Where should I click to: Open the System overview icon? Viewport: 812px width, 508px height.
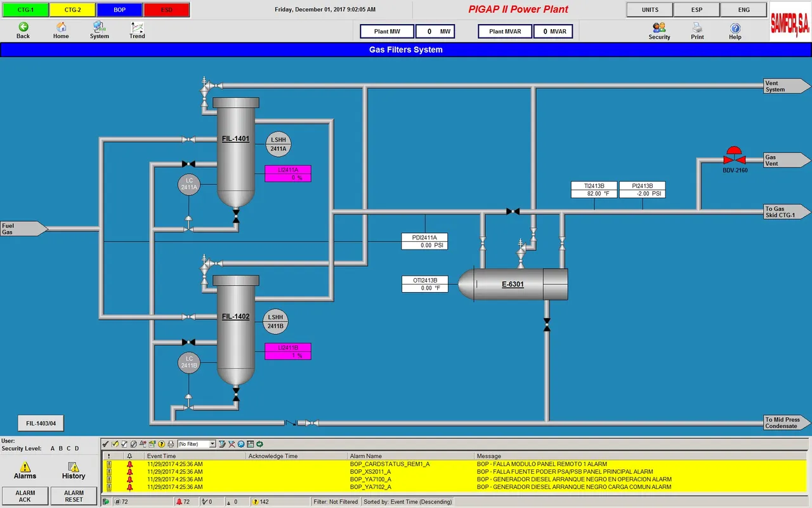pyautogui.click(x=99, y=27)
